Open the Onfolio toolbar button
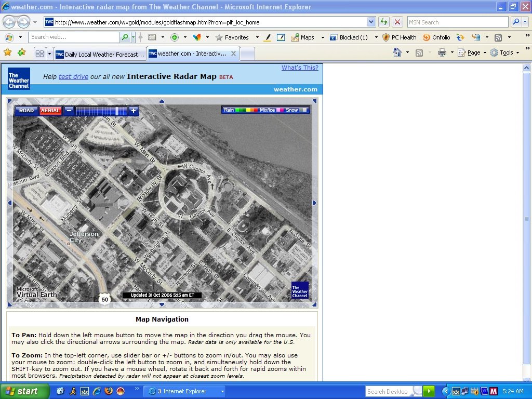The height and width of the screenshot is (399, 532). (x=436, y=37)
